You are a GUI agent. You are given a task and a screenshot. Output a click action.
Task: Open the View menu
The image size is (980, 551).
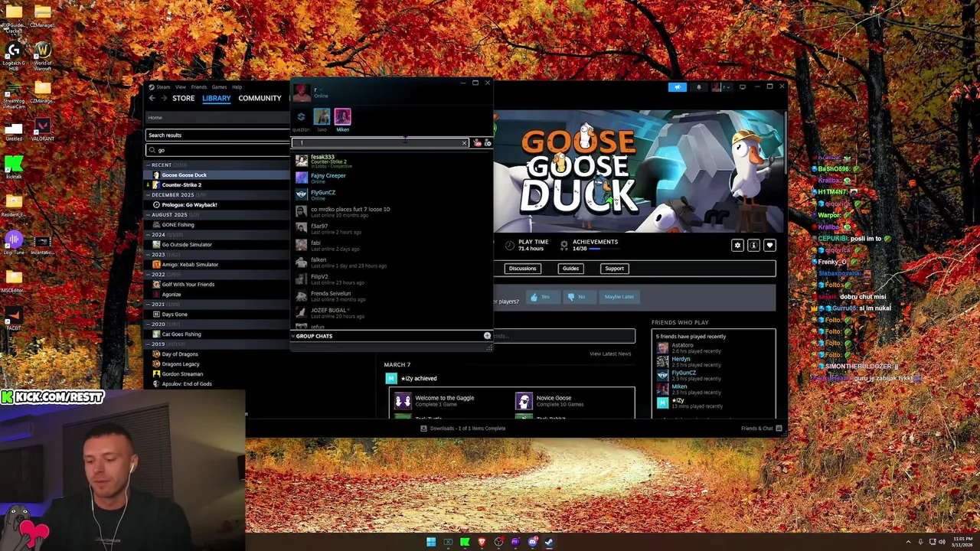[181, 87]
